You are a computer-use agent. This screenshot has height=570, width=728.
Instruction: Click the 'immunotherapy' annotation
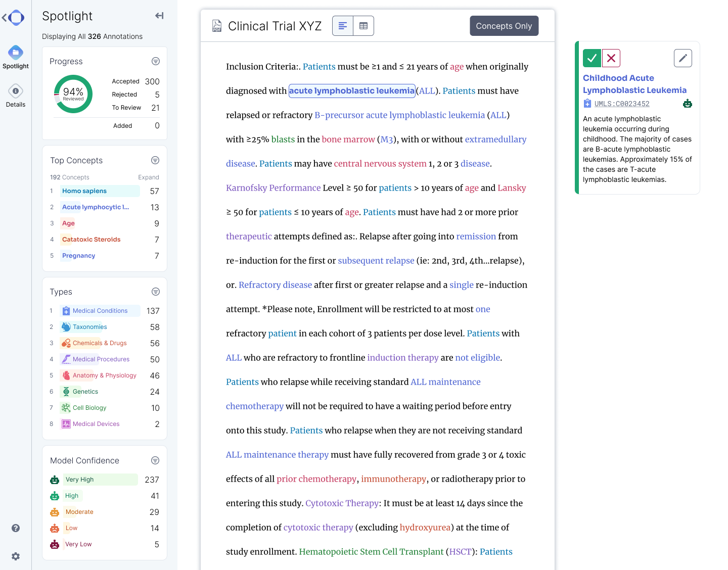click(393, 479)
